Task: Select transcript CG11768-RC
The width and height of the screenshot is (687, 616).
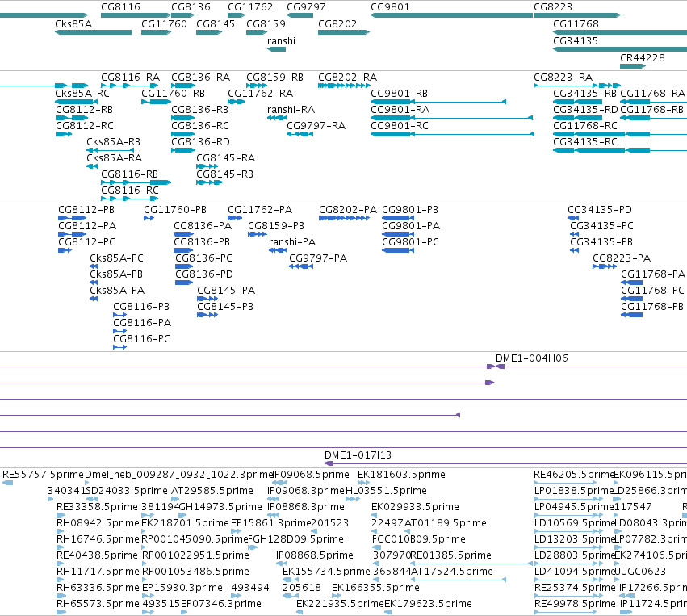Action: click(620, 134)
